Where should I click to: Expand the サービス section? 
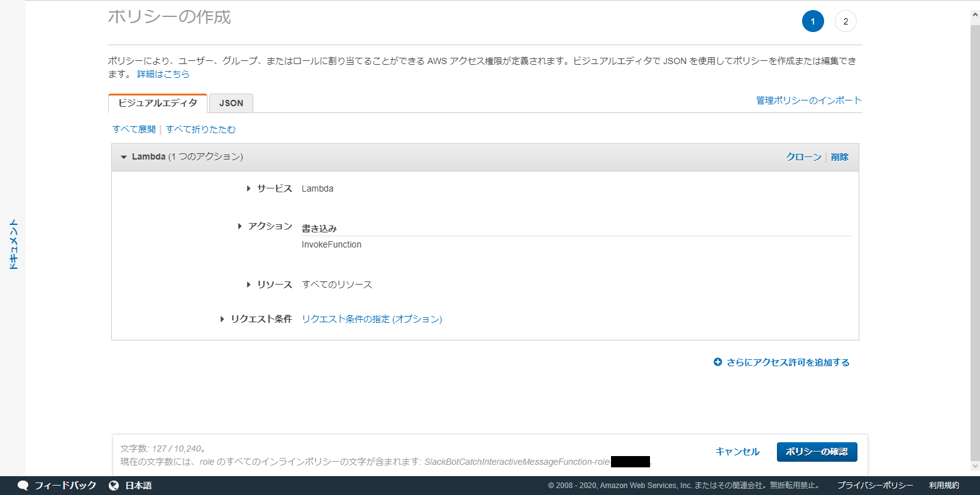249,188
